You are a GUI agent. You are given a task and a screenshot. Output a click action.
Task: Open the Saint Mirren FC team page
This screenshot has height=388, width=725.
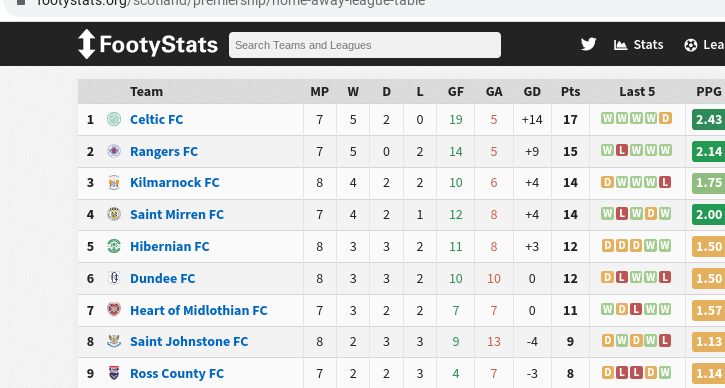pyautogui.click(x=177, y=215)
